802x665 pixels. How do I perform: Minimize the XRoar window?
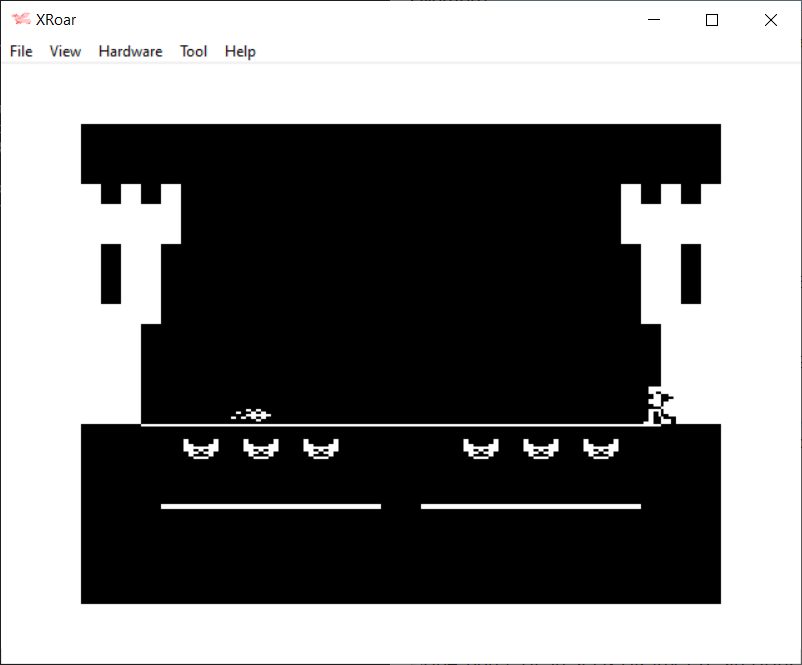point(654,20)
